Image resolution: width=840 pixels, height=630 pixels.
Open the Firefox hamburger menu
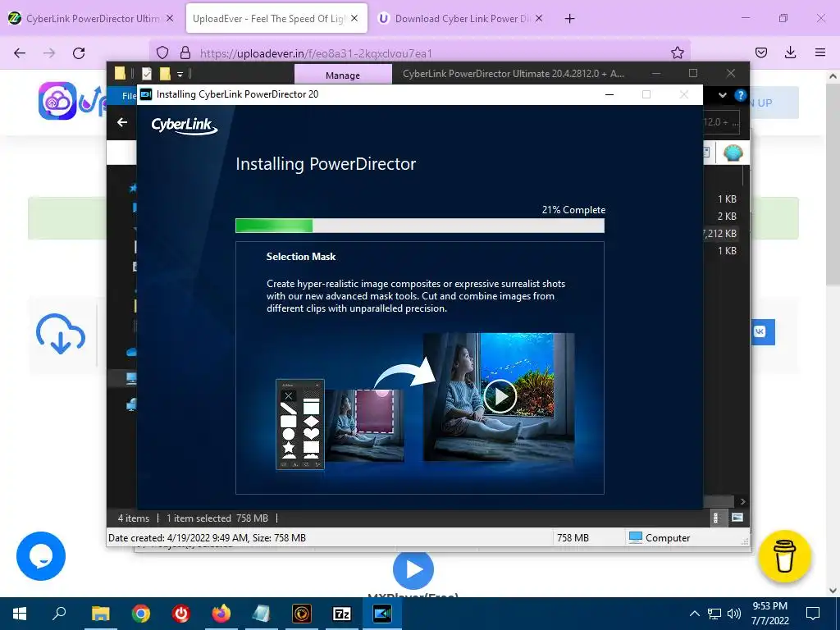click(819, 52)
